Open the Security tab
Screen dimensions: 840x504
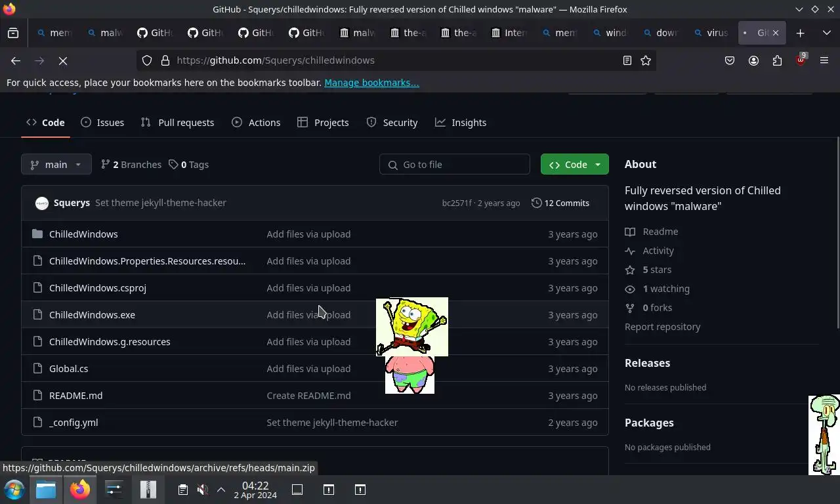(392, 123)
